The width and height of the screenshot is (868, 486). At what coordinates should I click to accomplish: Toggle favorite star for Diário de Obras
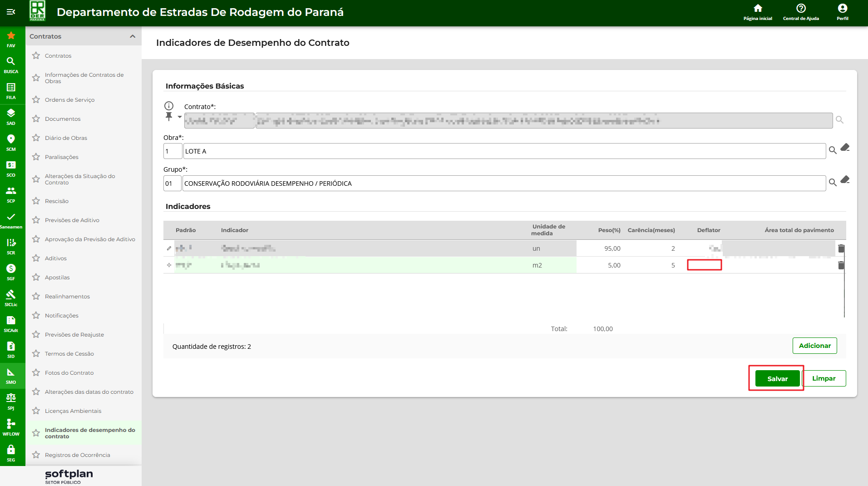pos(36,138)
